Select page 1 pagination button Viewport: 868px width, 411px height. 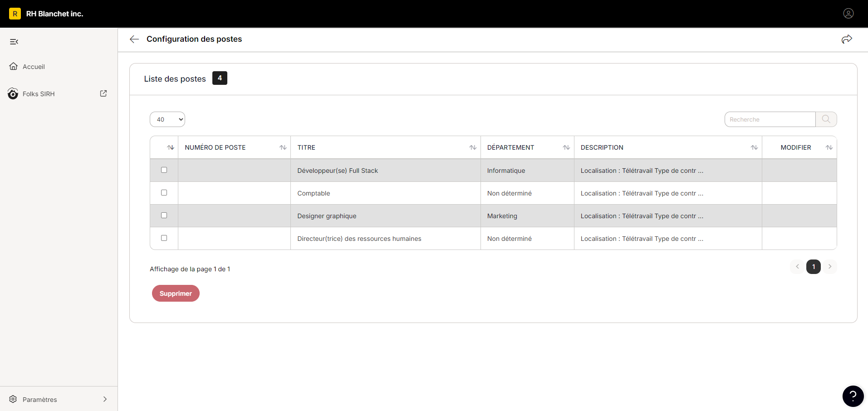814,267
